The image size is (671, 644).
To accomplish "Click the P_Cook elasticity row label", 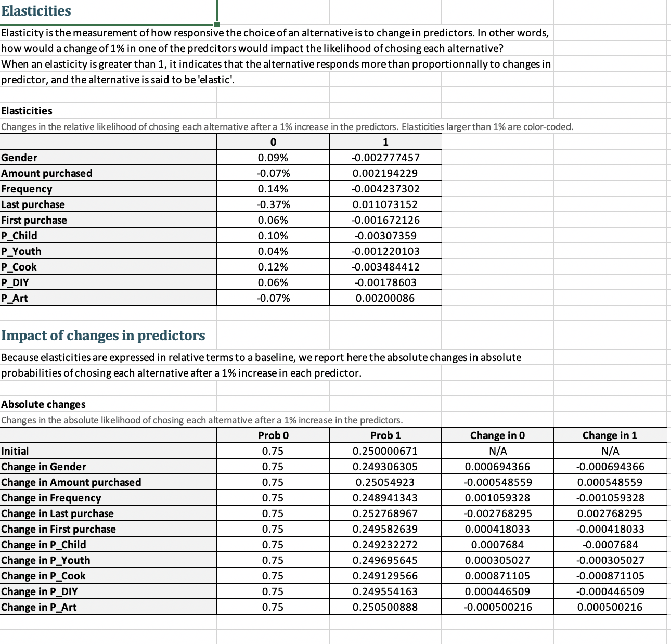I will 108,267.
